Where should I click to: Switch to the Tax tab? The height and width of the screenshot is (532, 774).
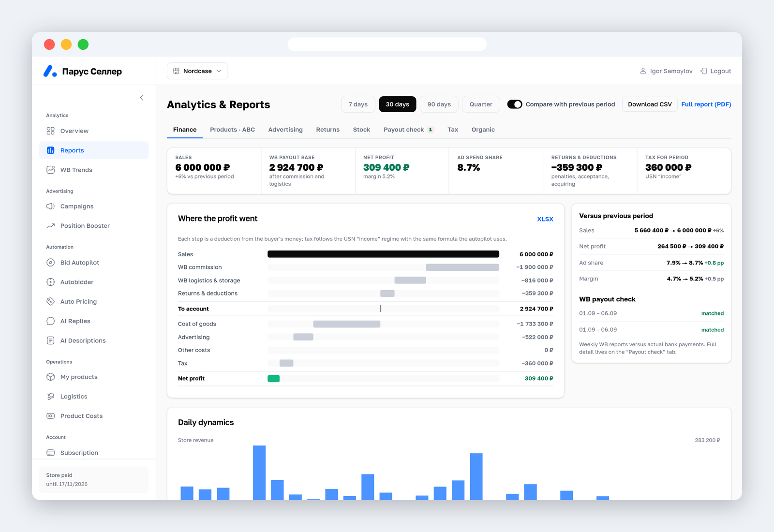click(x=453, y=130)
